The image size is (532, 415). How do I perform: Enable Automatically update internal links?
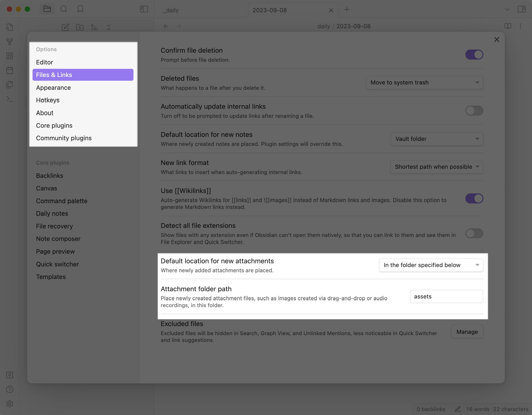(x=474, y=111)
